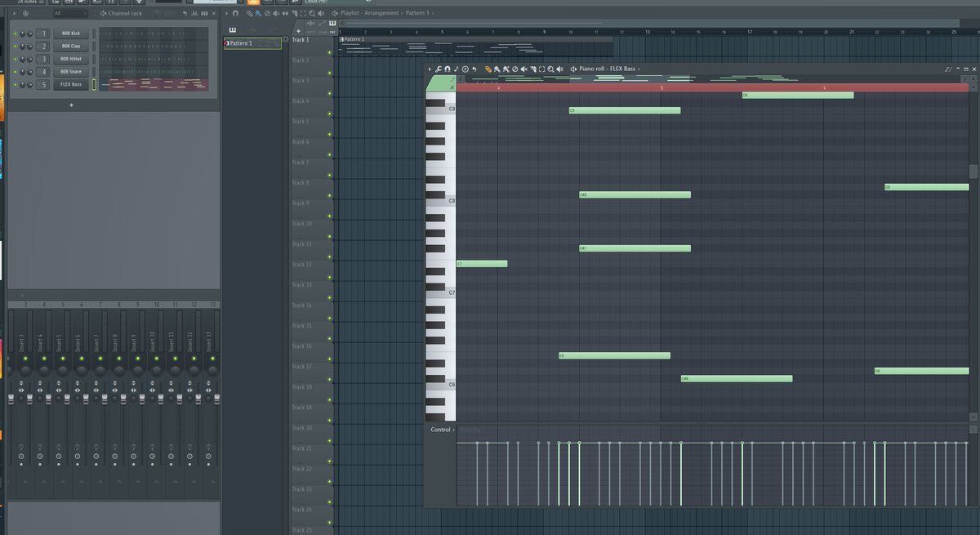The height and width of the screenshot is (535, 980).
Task: Open the Channel rack options arrow menu
Action: (14, 14)
